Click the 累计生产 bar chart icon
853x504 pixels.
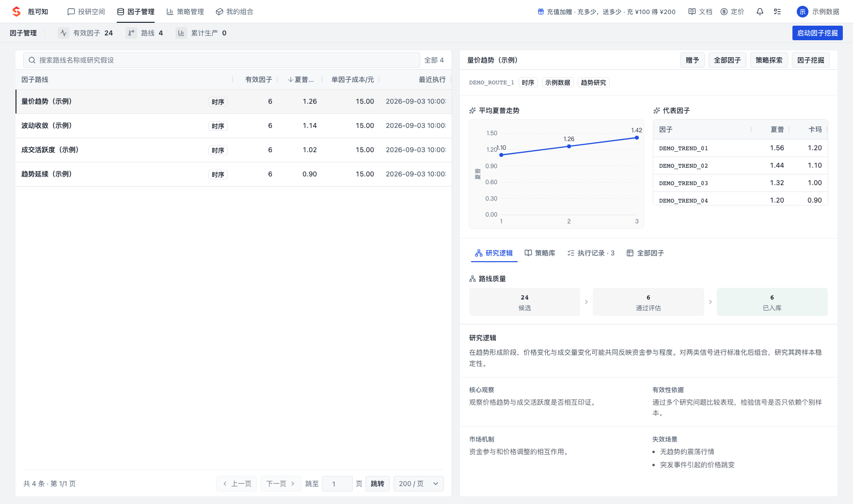pyautogui.click(x=181, y=33)
